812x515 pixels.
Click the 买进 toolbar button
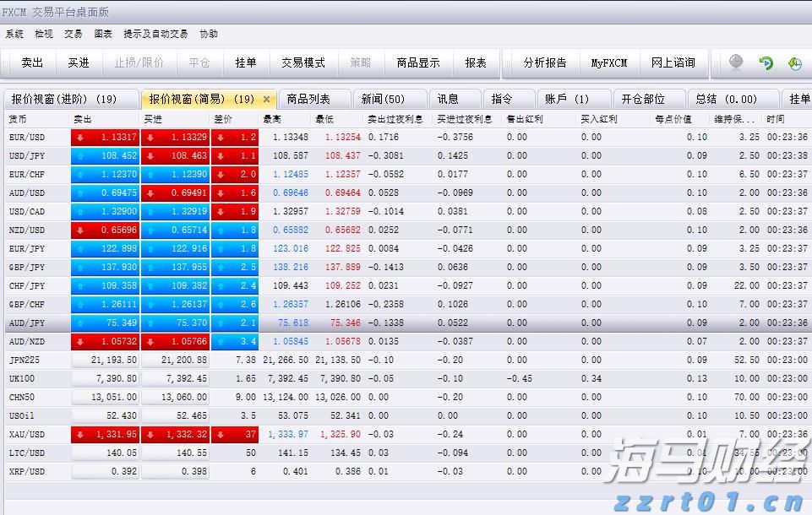80,62
